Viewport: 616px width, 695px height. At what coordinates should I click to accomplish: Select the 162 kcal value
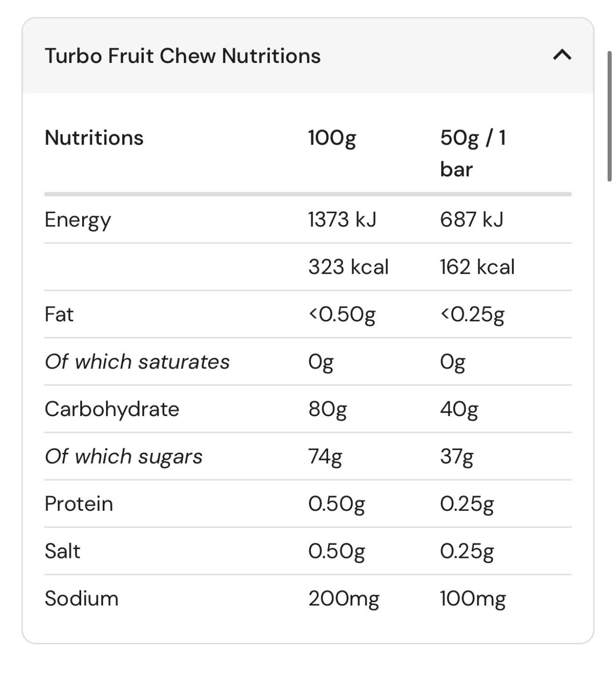pos(477,267)
